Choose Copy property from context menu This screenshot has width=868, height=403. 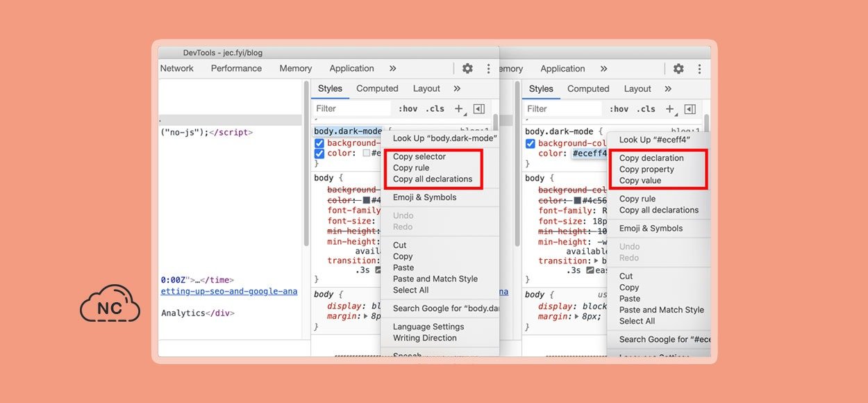point(646,169)
